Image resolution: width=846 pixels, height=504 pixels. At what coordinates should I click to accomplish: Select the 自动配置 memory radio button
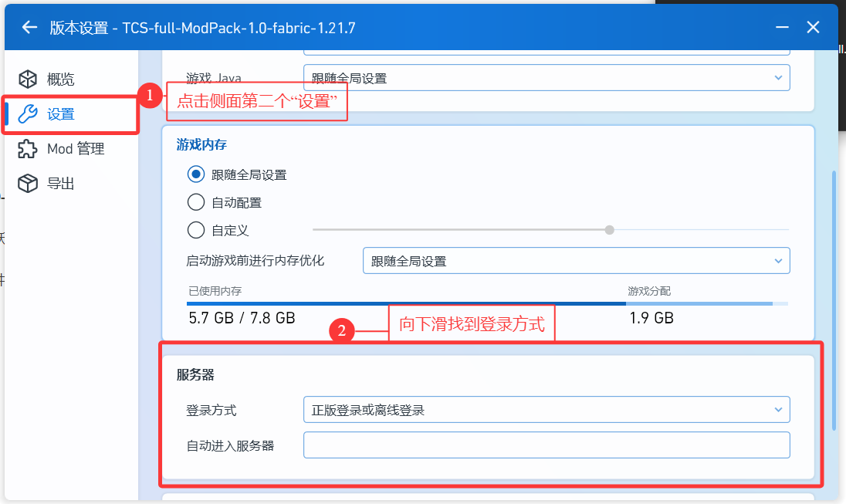coord(196,202)
